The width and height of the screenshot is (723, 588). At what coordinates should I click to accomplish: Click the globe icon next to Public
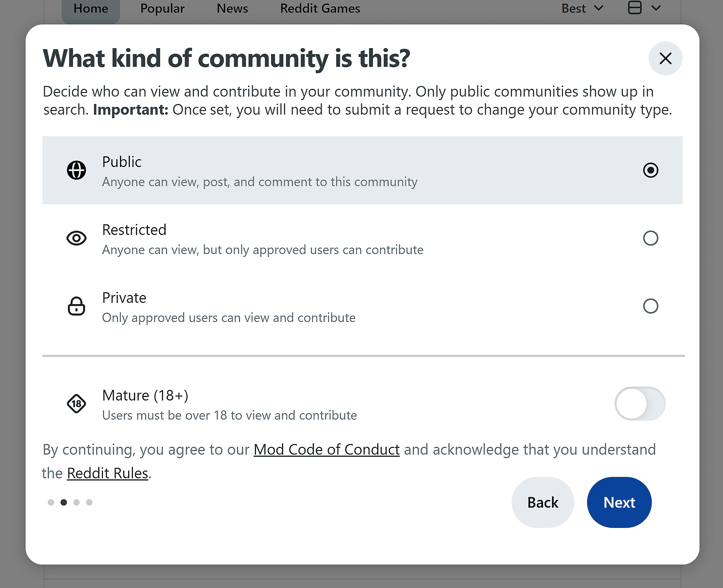click(77, 170)
